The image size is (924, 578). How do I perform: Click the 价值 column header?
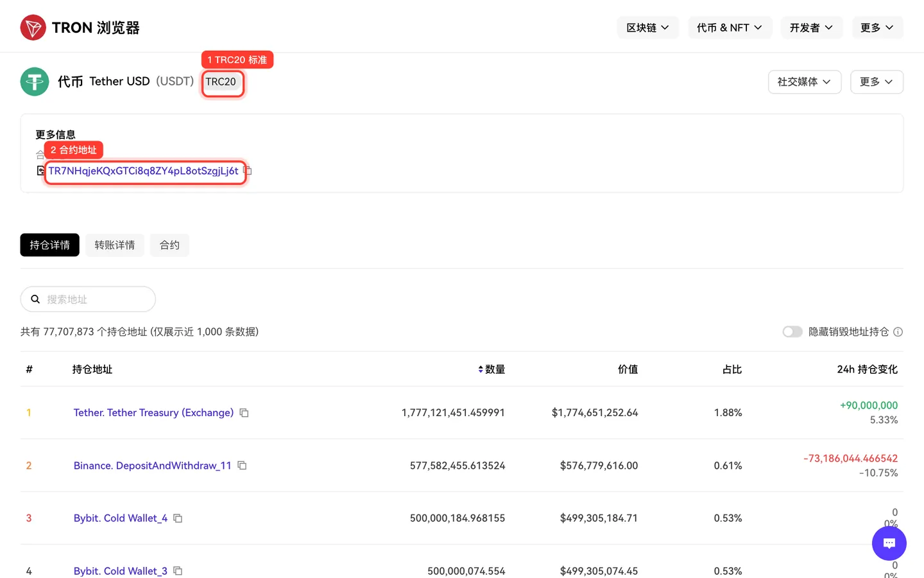(628, 369)
